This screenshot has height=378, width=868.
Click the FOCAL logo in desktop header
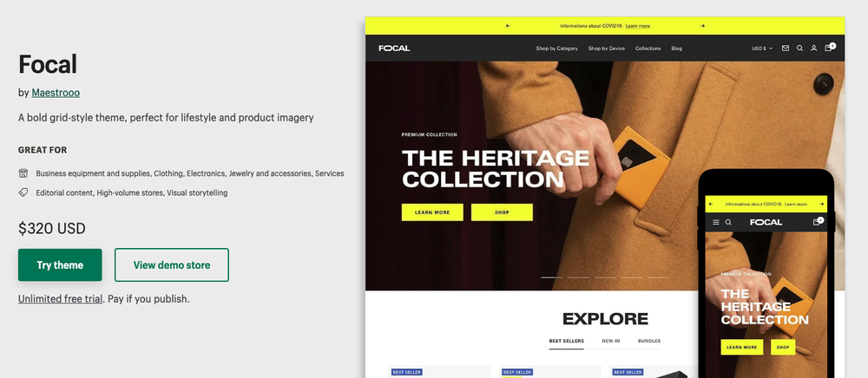click(x=394, y=48)
